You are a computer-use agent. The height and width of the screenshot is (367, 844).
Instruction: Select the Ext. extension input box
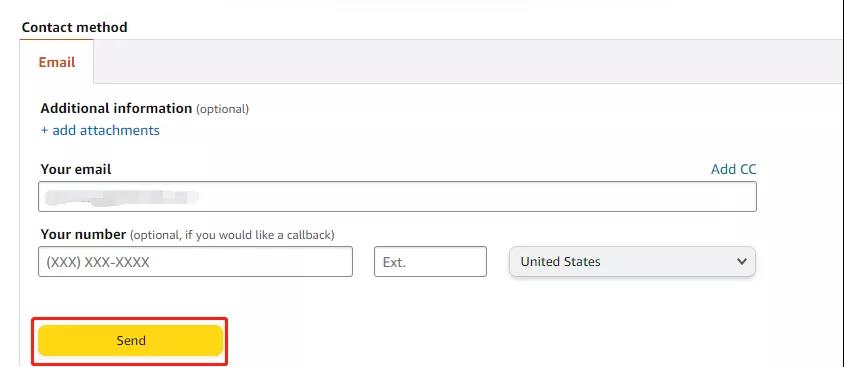(x=430, y=262)
